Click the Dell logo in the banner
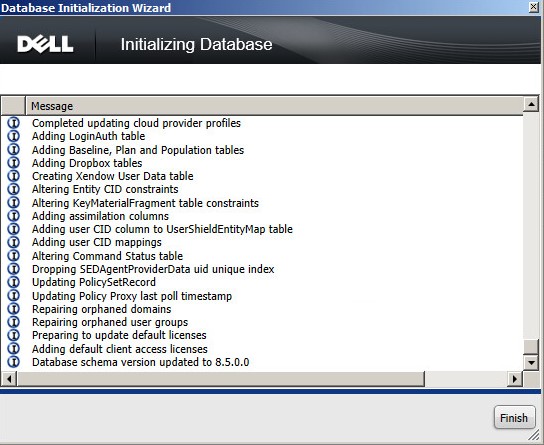The image size is (544, 445). pyautogui.click(x=45, y=44)
